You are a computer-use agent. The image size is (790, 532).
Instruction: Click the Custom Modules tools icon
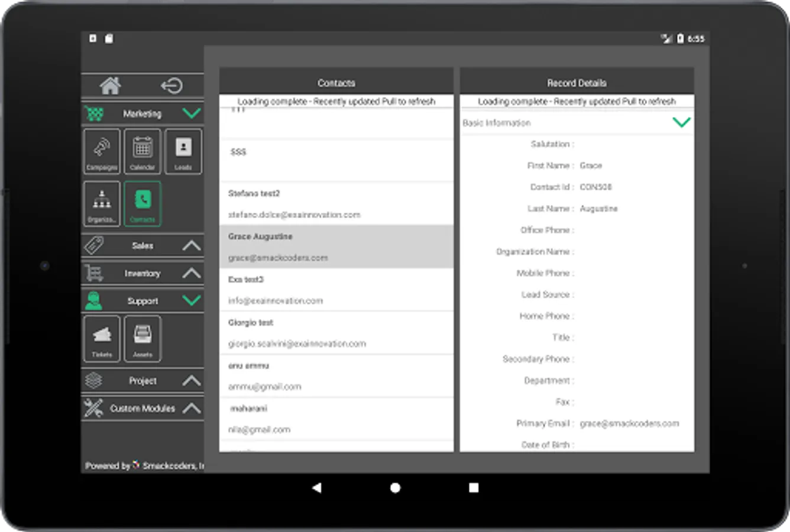[93, 408]
